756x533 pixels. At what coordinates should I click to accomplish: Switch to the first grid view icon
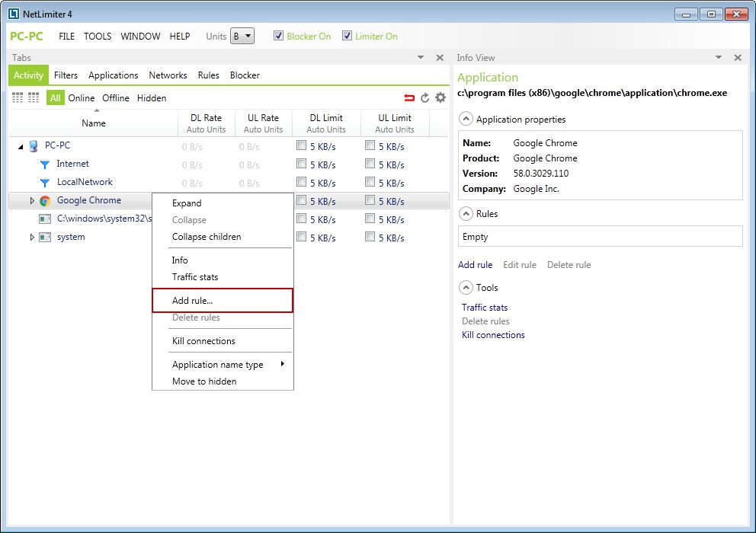[x=18, y=97]
